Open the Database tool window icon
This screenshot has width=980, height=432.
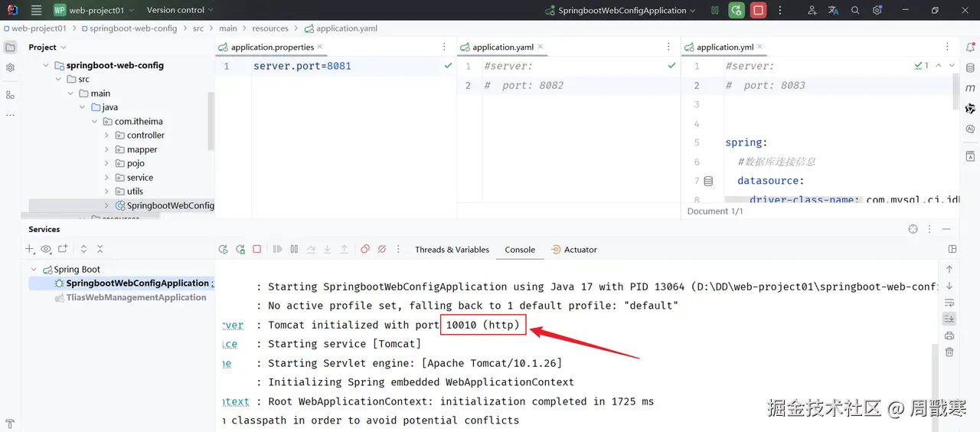coord(970,67)
